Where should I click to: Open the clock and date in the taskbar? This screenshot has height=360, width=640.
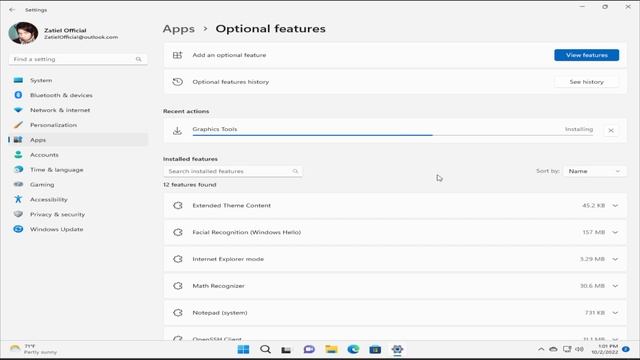604,349
